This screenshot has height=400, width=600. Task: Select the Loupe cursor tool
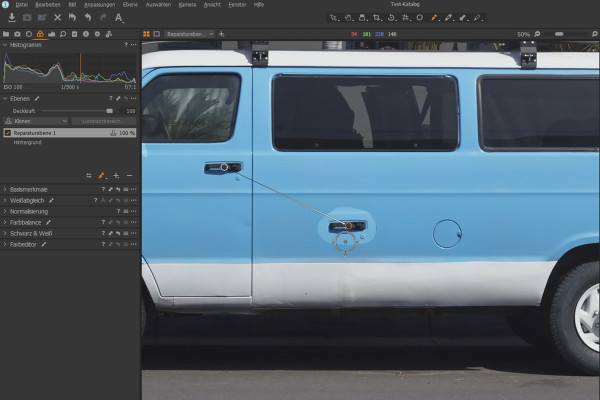[x=362, y=18]
